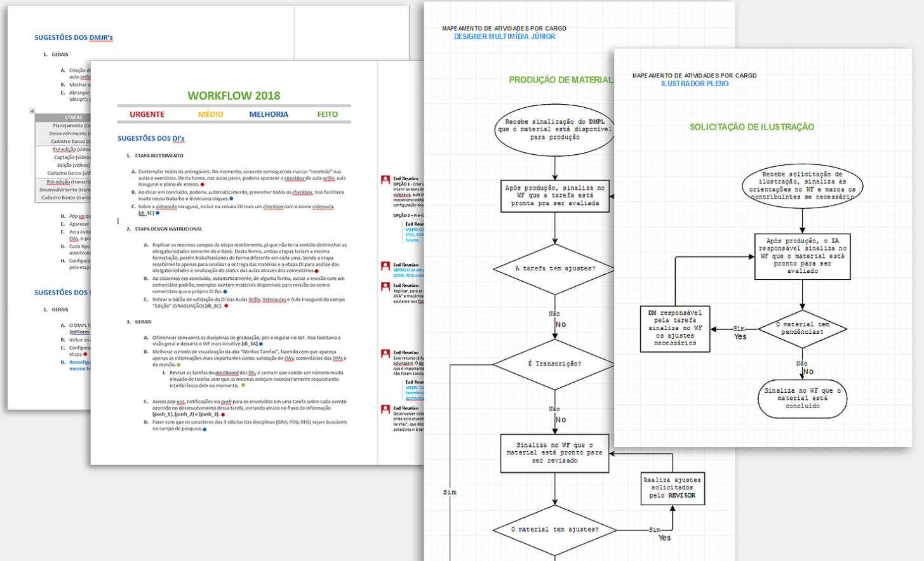Click 'Realiza ajustes solicitados pelo REVISOR' box
This screenshot has width=924, height=561.
click(x=672, y=488)
